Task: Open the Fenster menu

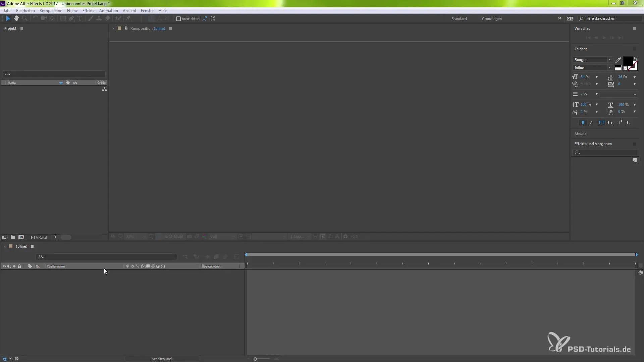Action: (147, 11)
